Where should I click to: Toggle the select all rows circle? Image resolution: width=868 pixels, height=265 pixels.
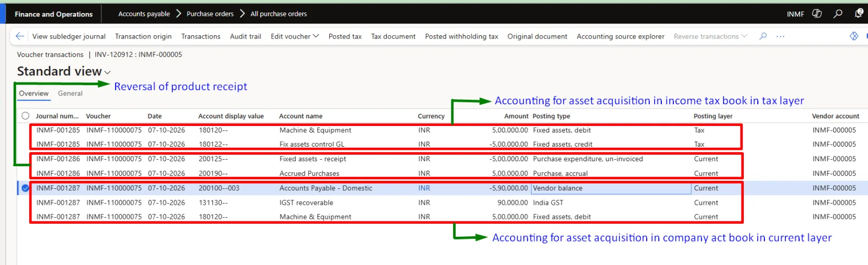[x=25, y=116]
